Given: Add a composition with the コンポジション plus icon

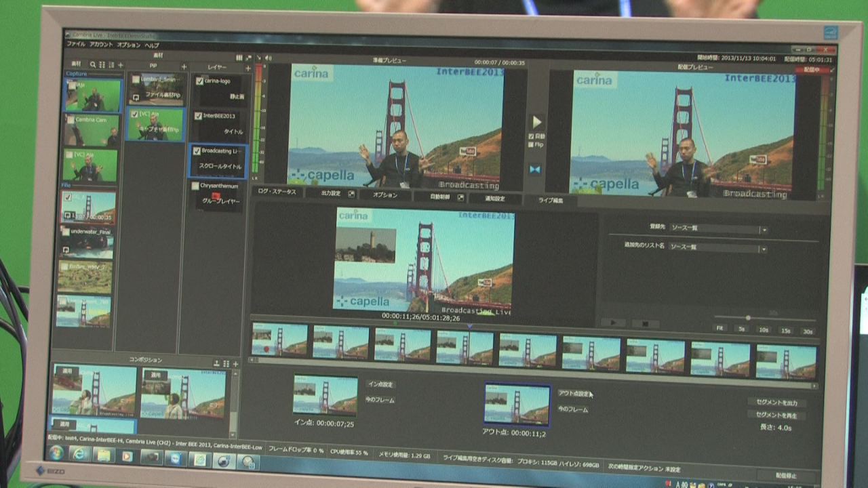Looking at the screenshot, I should (x=235, y=364).
